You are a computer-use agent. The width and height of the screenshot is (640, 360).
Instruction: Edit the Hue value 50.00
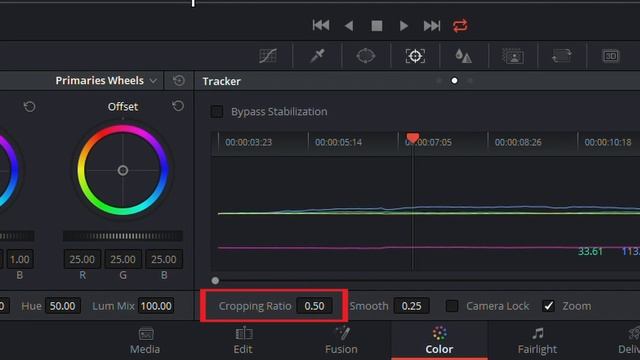coord(62,306)
